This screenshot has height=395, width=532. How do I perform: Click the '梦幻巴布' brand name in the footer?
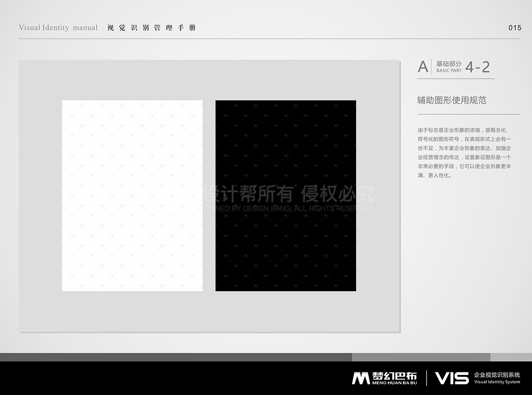point(394,375)
